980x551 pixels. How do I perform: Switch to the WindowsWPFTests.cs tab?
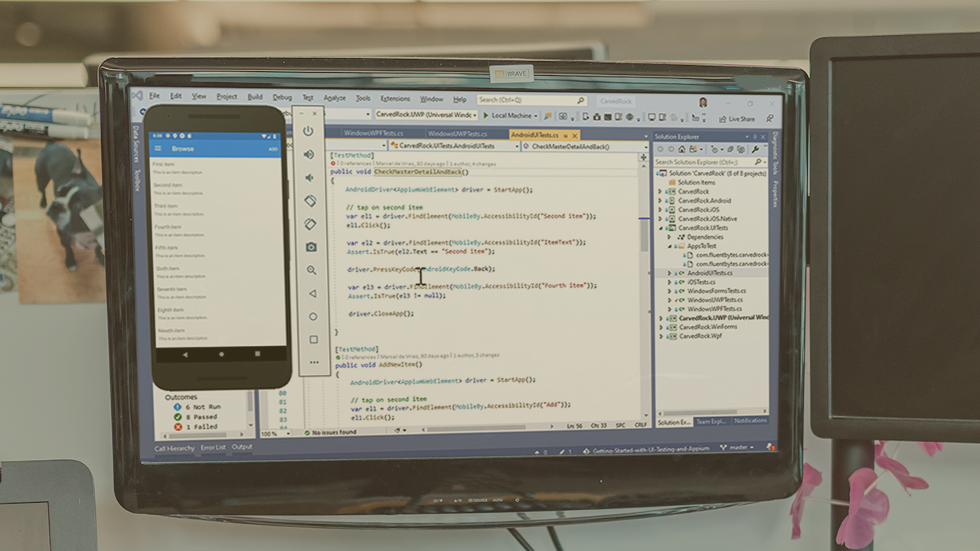click(x=373, y=134)
